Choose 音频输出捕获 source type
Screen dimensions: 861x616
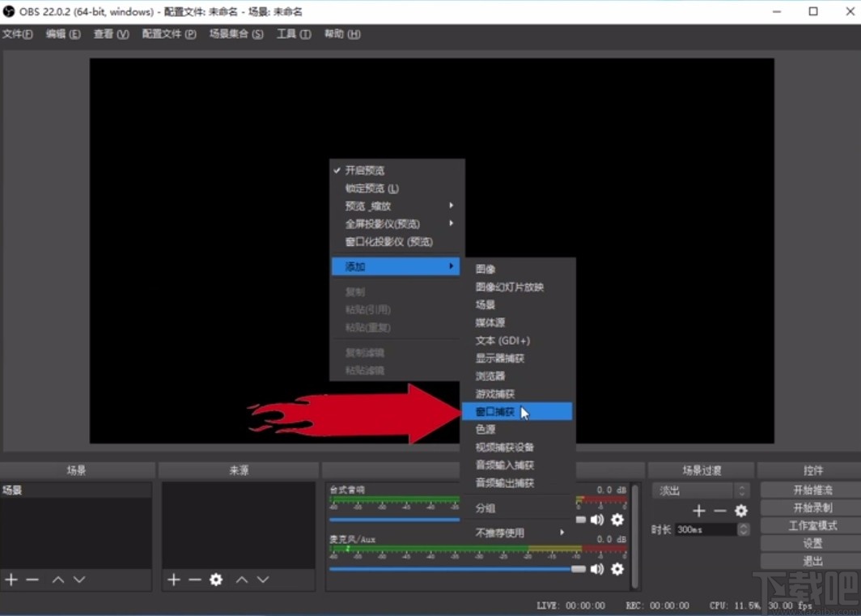coord(519,483)
